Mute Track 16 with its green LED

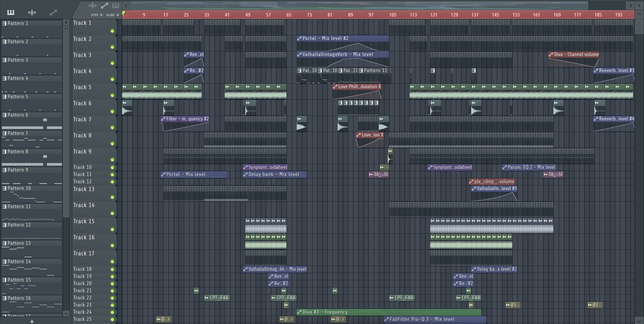pos(112,246)
